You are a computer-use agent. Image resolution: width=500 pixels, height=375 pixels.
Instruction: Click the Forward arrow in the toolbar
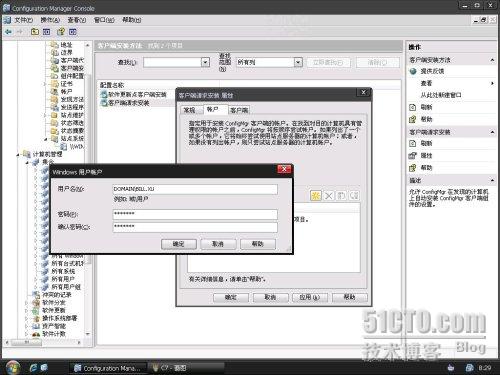pyautogui.click(x=20, y=32)
